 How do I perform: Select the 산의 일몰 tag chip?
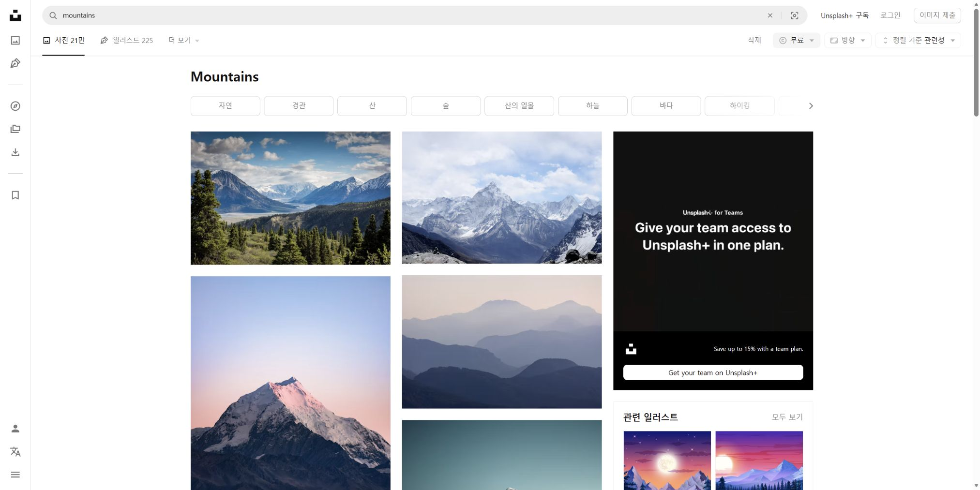tap(519, 106)
